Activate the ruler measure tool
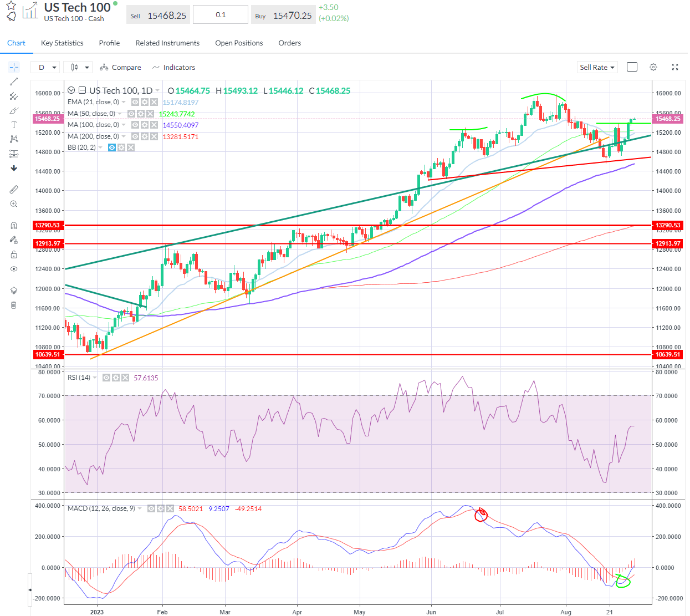 click(x=14, y=190)
